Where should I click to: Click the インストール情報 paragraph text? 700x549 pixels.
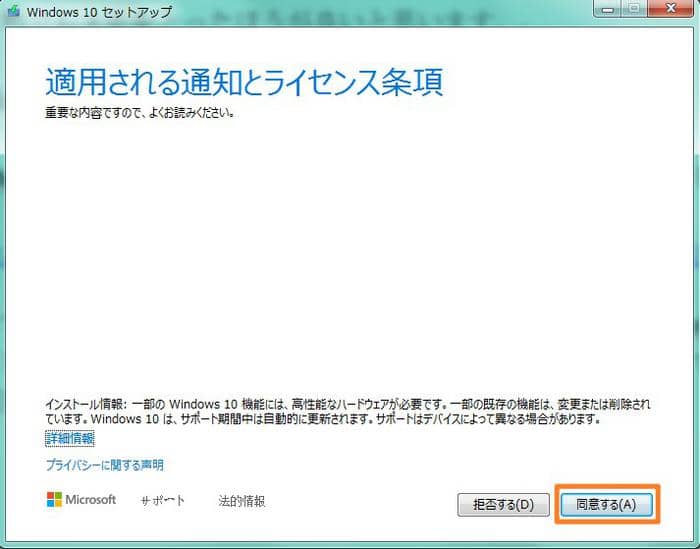click(348, 412)
